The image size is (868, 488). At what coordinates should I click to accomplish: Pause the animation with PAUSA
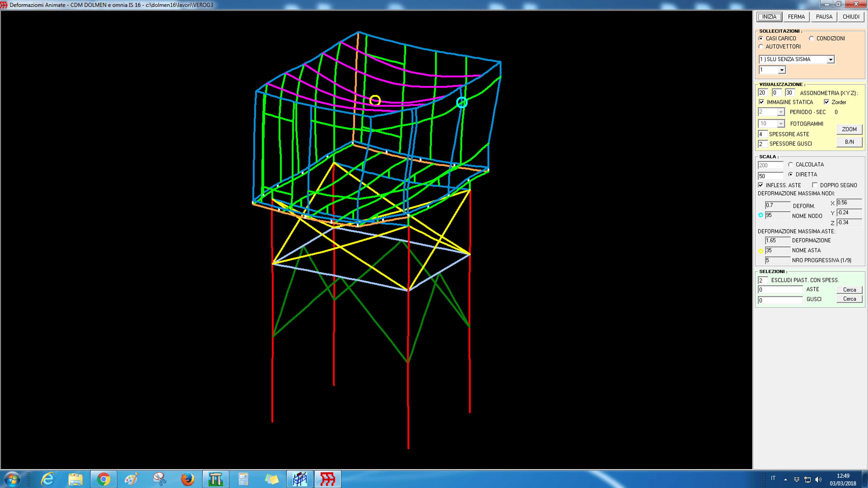click(x=824, y=17)
